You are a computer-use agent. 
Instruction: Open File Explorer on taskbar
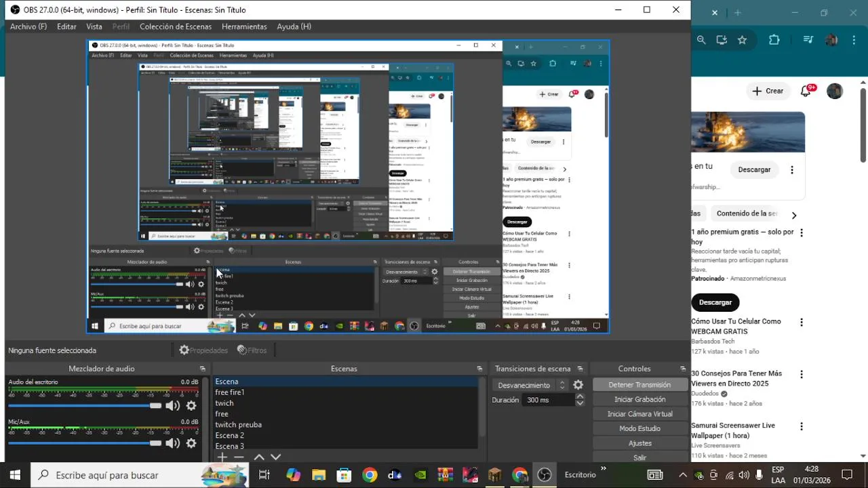[318, 475]
